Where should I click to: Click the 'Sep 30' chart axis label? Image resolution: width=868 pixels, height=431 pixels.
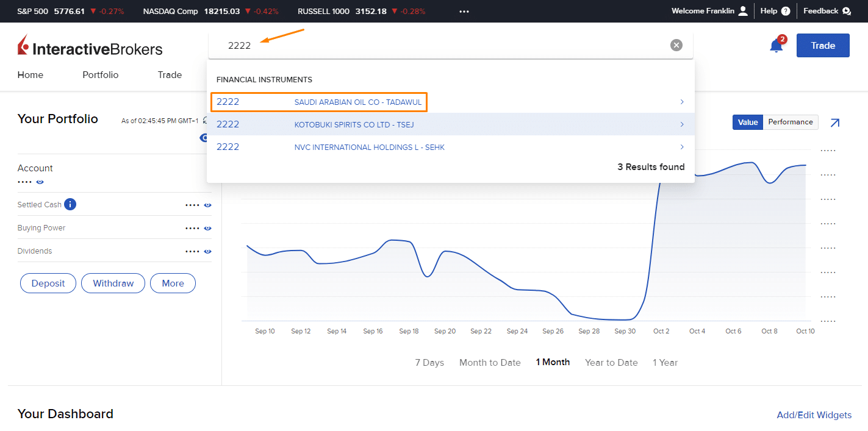[625, 331]
